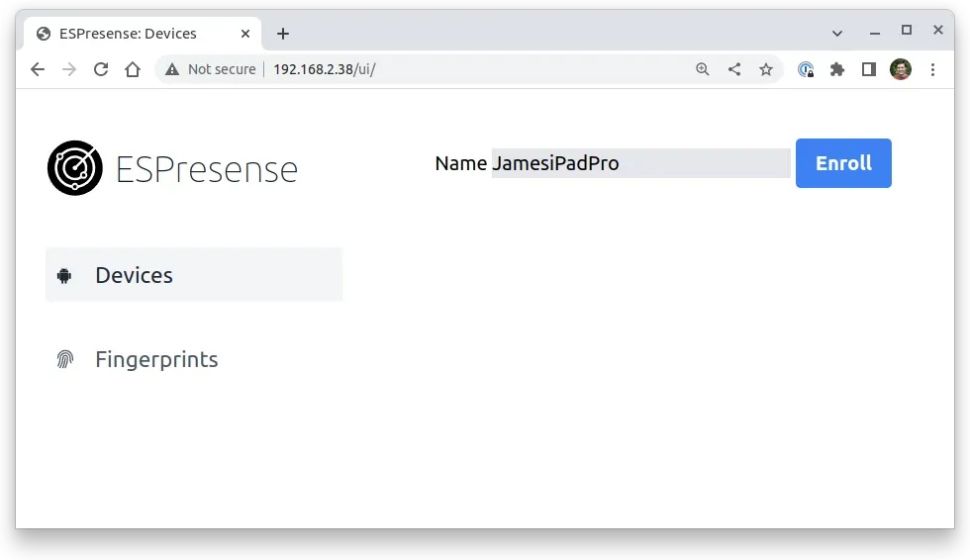Click the Name label text
The image size is (970, 560).
click(x=461, y=163)
